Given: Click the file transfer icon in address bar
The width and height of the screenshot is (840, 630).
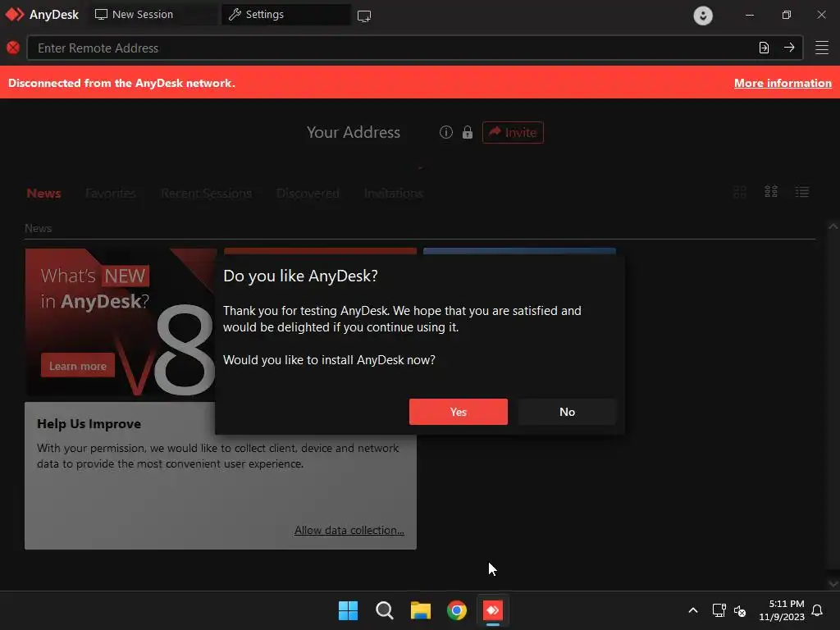Looking at the screenshot, I should 764,48.
